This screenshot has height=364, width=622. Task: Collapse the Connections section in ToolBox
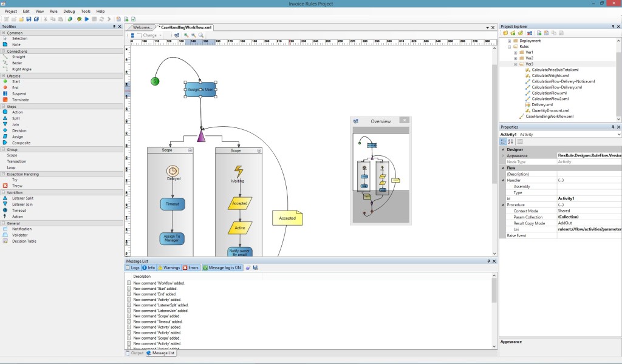4,51
